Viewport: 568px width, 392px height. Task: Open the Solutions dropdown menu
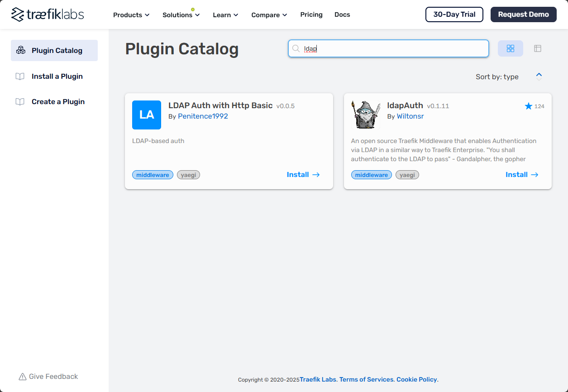coord(181,15)
